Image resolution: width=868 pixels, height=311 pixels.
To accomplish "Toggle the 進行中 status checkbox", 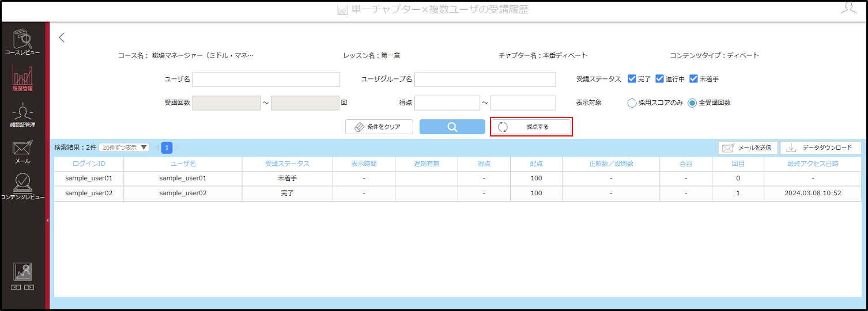I will click(x=659, y=79).
